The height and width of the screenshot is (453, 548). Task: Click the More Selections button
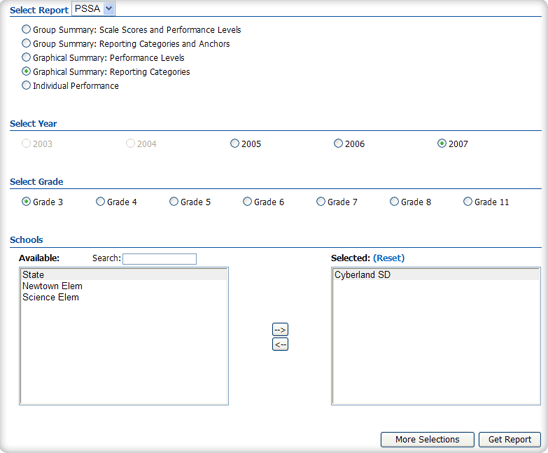coord(427,439)
